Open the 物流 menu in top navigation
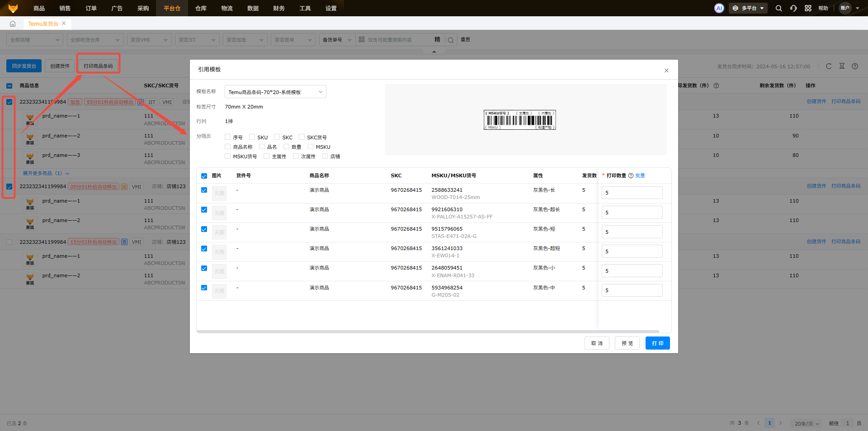 click(x=227, y=8)
